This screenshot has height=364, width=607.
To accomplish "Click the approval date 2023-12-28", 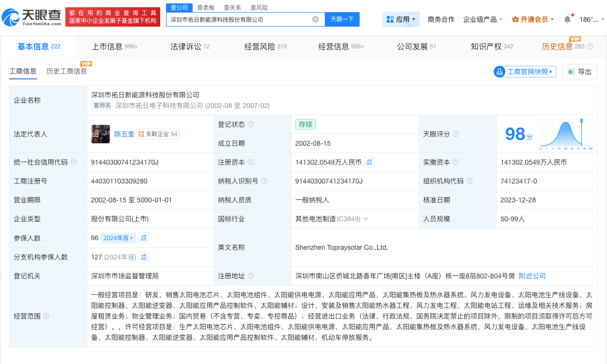I will (x=518, y=200).
